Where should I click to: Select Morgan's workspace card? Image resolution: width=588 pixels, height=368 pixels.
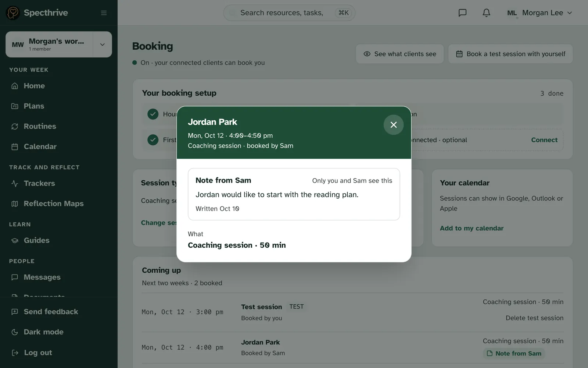pos(50,45)
